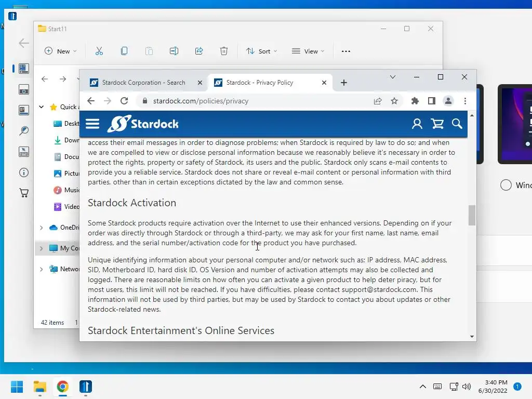Screen dimensions: 532x399
Task: Click the webpage vertical scrollbar thumb
Action: pyautogui.click(x=472, y=215)
